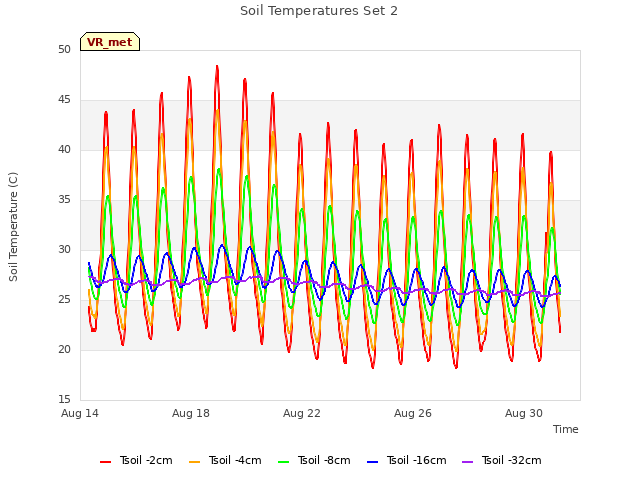Viewport: 640px width, 480px height.
Task: Click the 35 y-axis tick label
Action: tap(64, 200)
